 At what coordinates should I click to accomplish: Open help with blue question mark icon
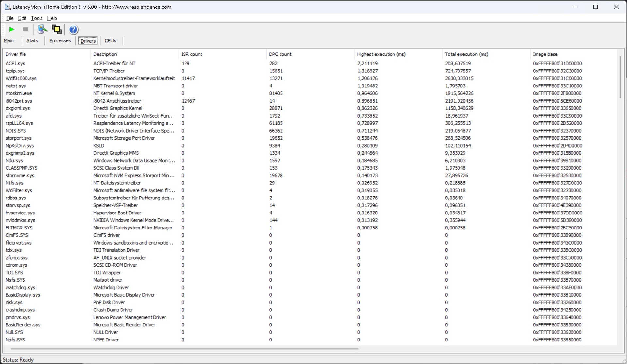73,30
